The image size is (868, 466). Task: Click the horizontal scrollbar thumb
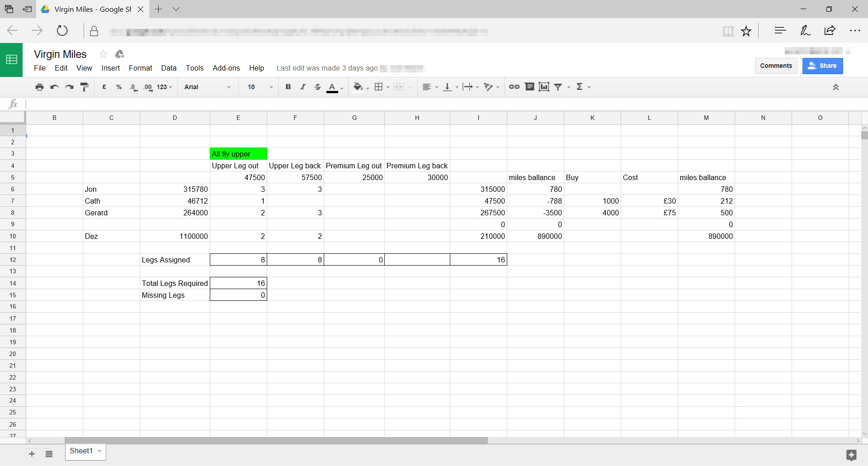[x=276, y=440]
